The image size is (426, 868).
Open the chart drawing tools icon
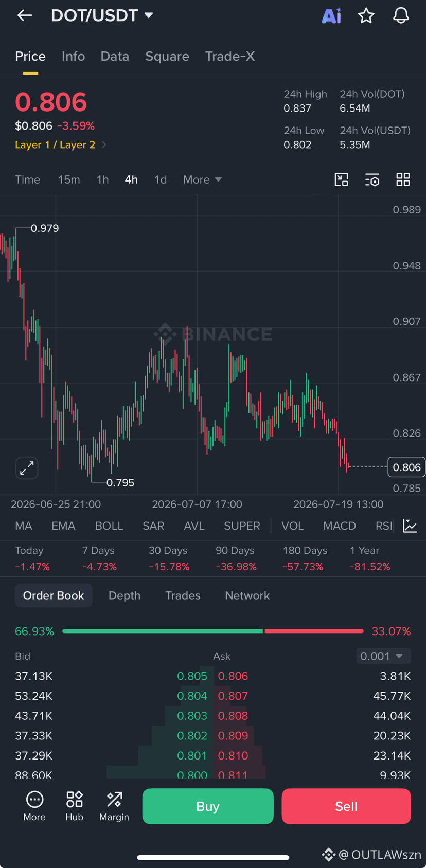(342, 179)
